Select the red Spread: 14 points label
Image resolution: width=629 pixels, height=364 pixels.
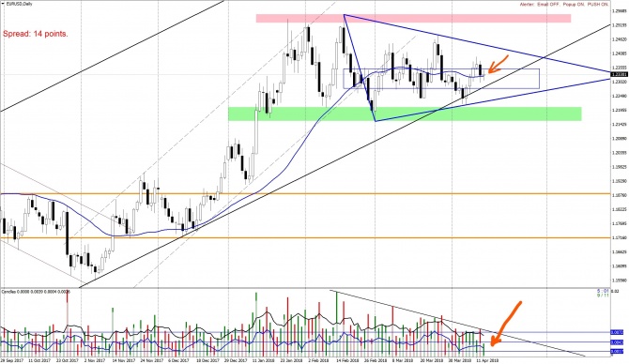tap(36, 34)
